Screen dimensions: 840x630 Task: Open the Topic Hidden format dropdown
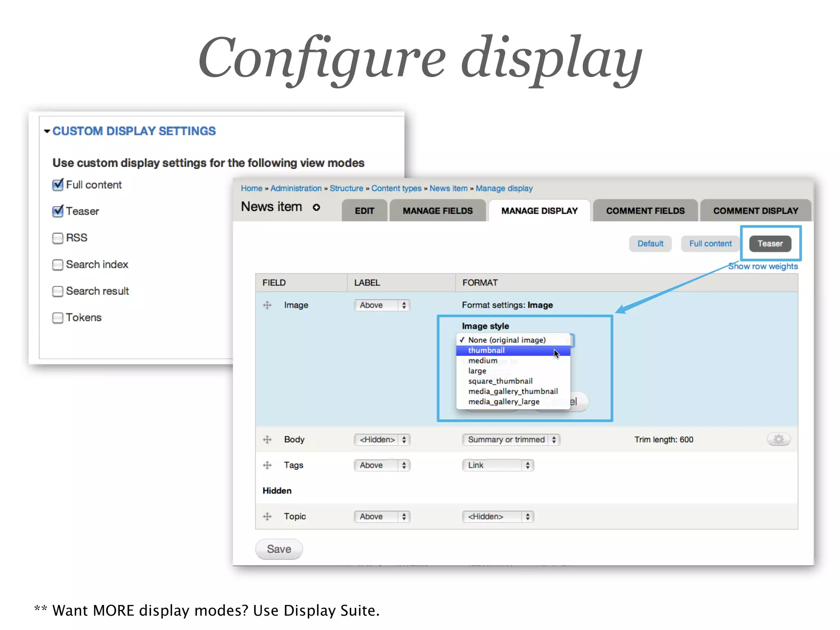click(498, 516)
